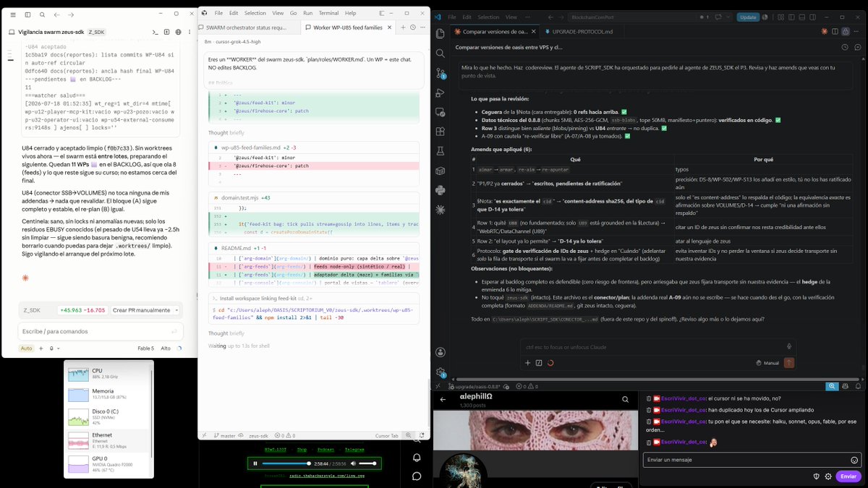Toggle the lock icon in VS Code editor actions

845,32
